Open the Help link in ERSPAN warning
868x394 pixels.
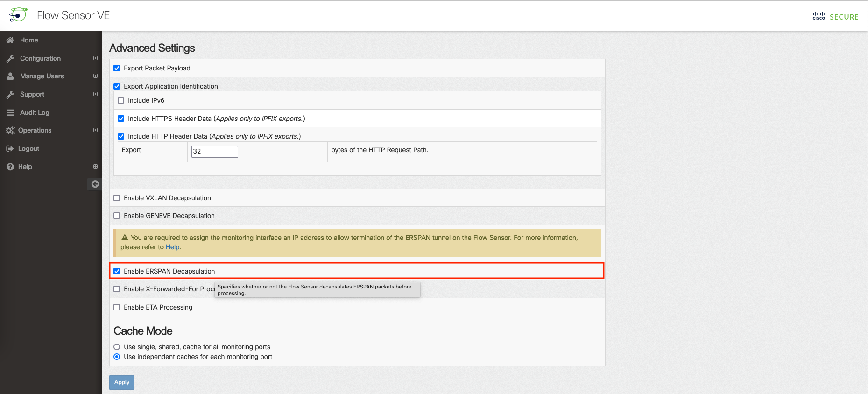pyautogui.click(x=172, y=247)
